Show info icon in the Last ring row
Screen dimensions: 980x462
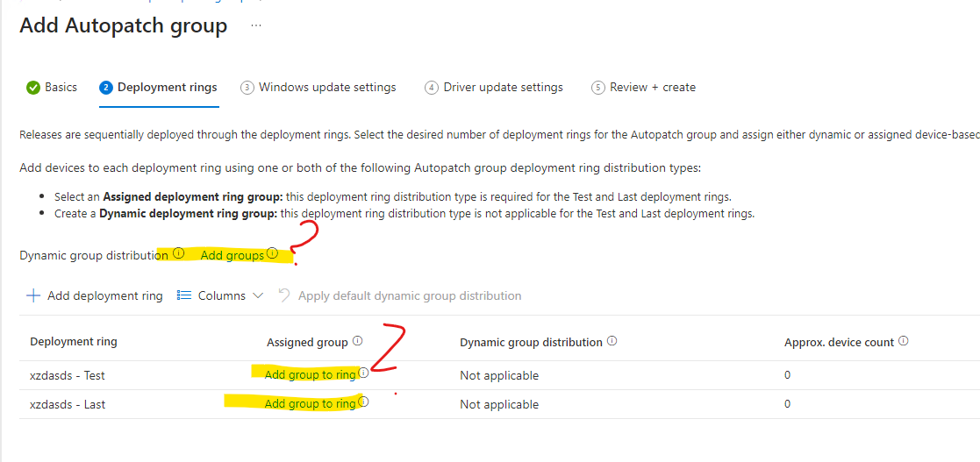point(364,402)
